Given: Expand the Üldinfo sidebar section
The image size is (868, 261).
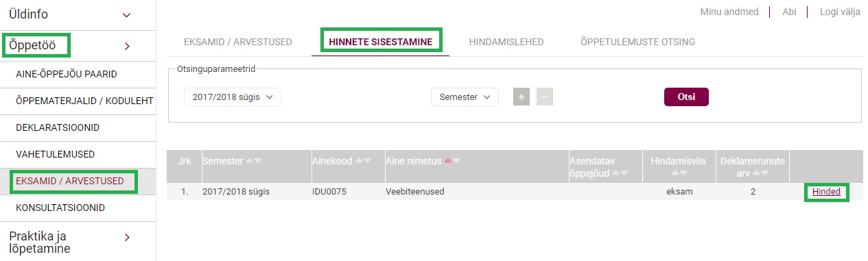Looking at the screenshot, I should [x=78, y=14].
